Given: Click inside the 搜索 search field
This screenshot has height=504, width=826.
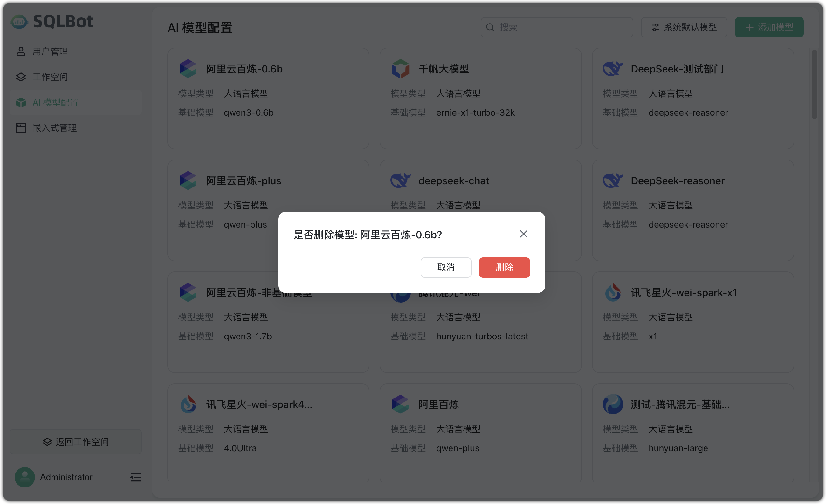Looking at the screenshot, I should 556,27.
